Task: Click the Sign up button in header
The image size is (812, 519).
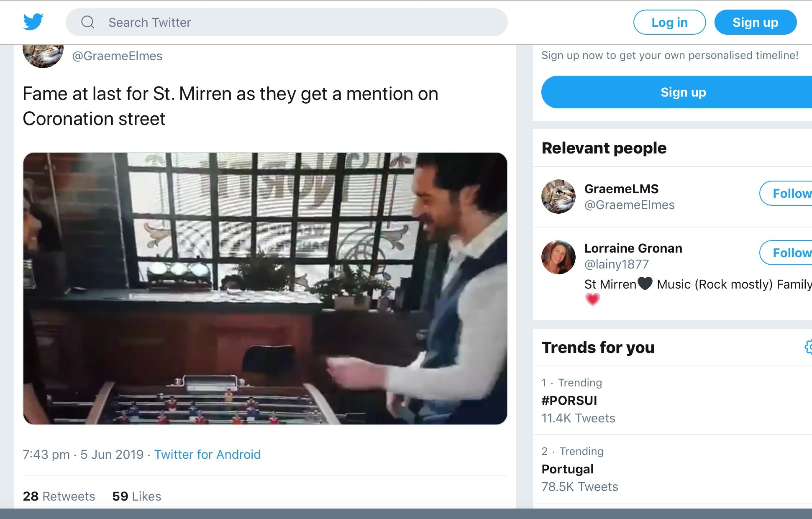Action: (755, 22)
